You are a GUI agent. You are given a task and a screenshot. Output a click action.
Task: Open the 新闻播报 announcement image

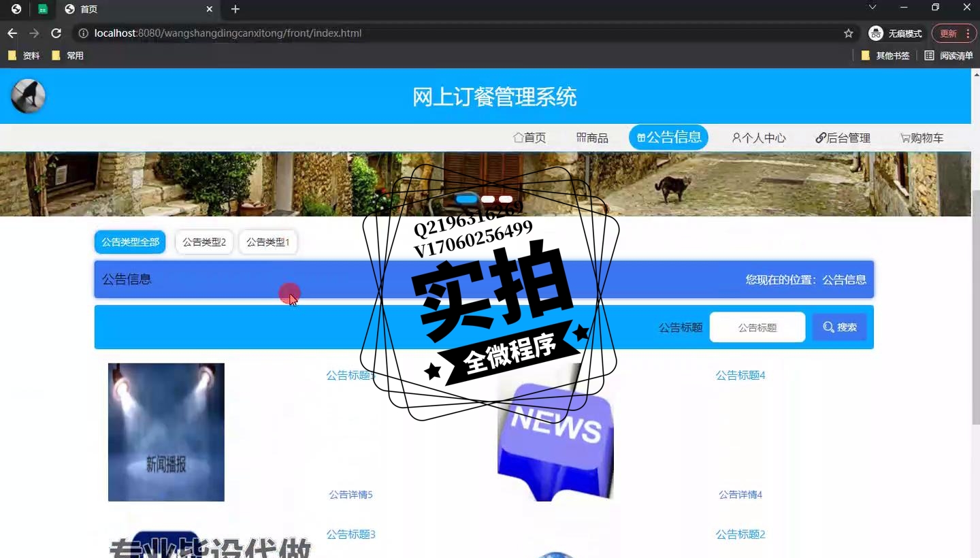tap(166, 432)
